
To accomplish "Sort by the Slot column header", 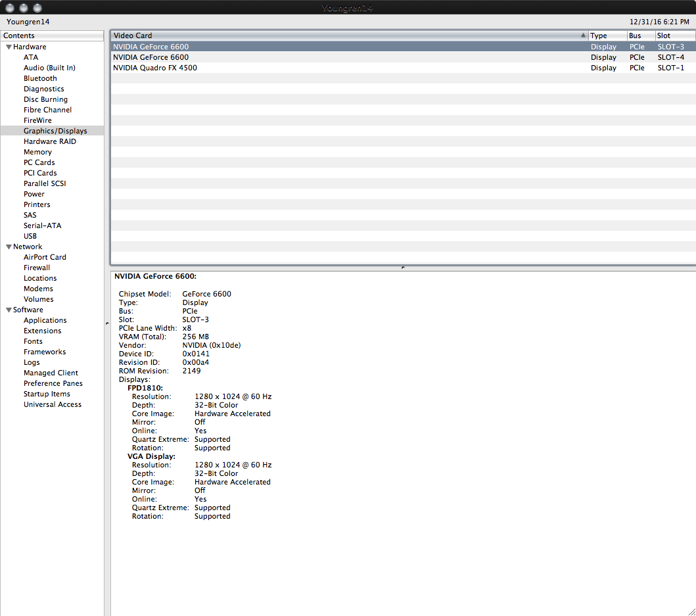I will click(x=675, y=36).
